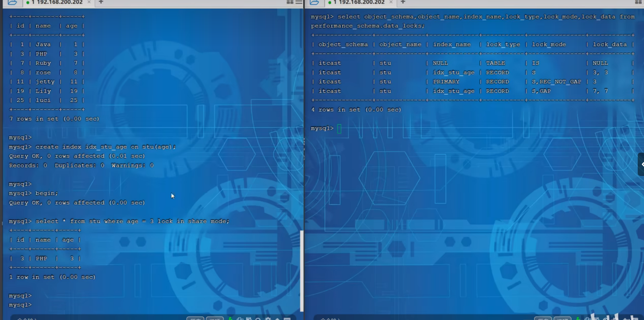
Task: Select the left 192.168.200.202 session tab
Action: [x=56, y=2]
